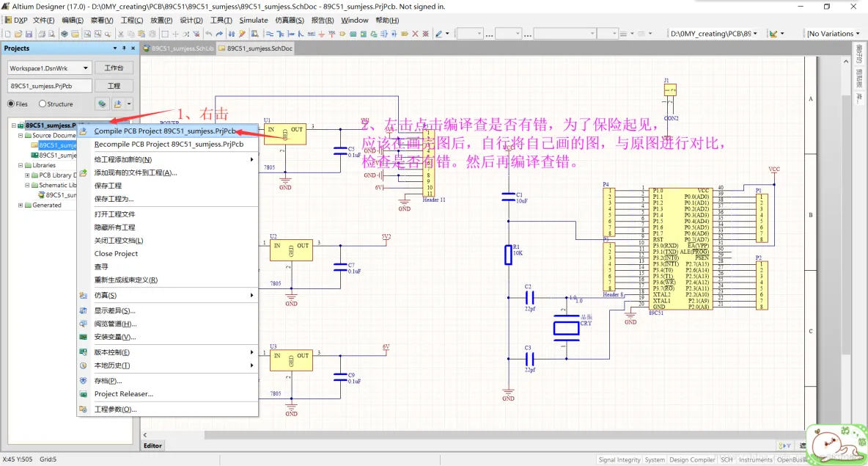Open the Window menu

point(354,20)
